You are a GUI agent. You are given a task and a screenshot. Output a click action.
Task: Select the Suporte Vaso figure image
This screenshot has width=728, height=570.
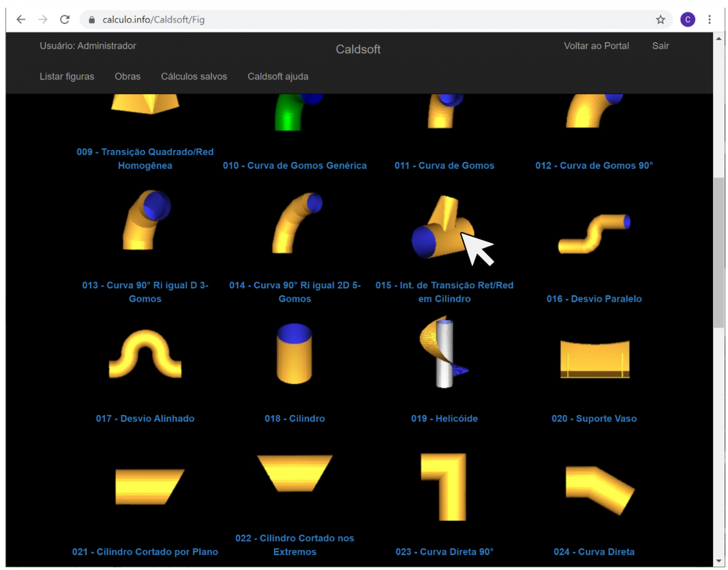594,359
